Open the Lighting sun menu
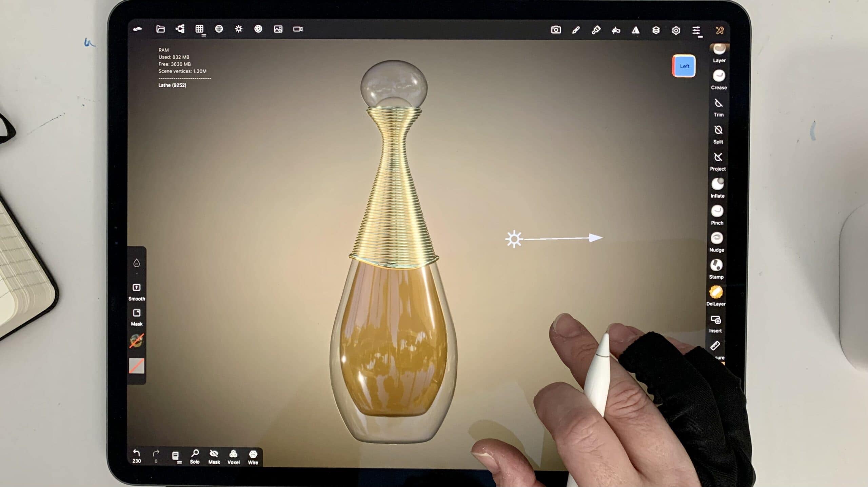This screenshot has width=868, height=487. point(239,29)
